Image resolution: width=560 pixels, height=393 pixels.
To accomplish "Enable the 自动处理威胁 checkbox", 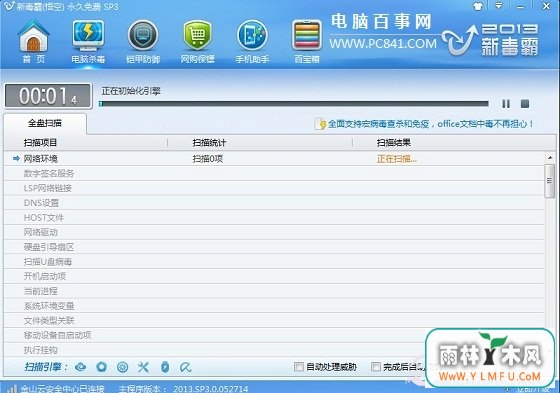I will tap(299, 367).
